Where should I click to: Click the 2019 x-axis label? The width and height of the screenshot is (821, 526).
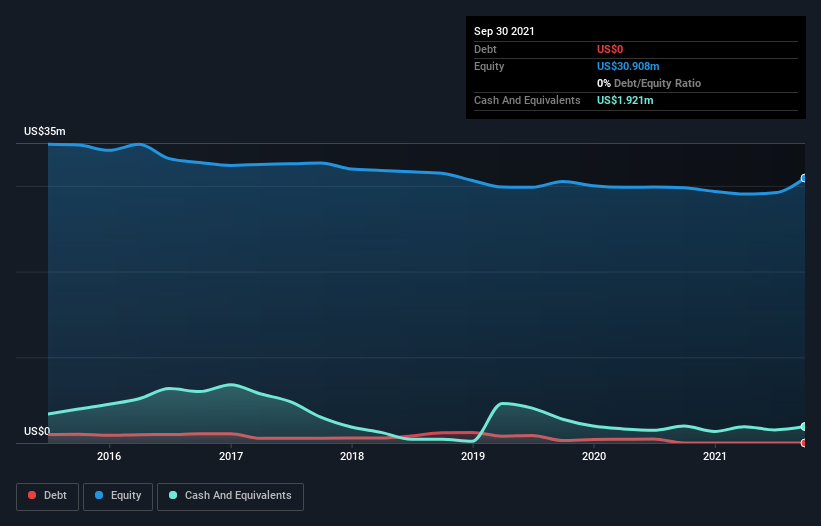473,456
